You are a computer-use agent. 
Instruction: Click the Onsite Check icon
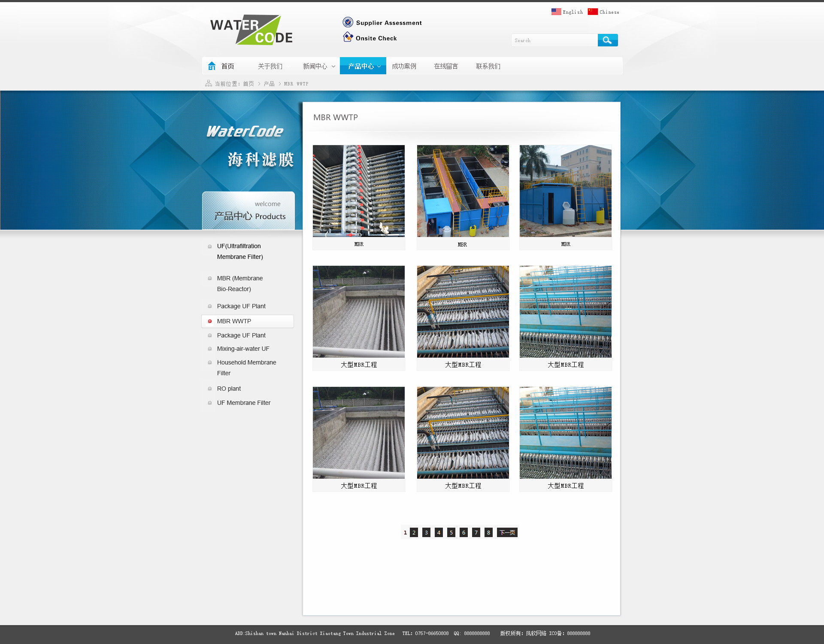click(x=348, y=37)
